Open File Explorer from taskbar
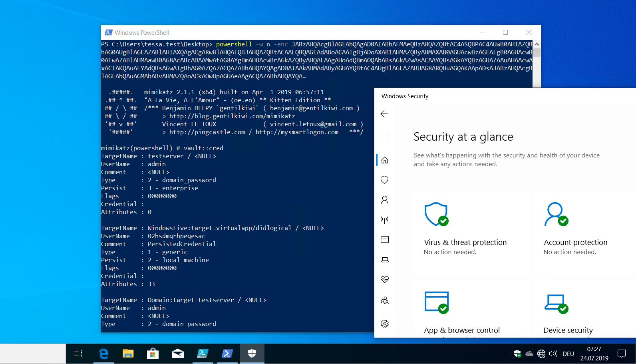 coord(128,354)
